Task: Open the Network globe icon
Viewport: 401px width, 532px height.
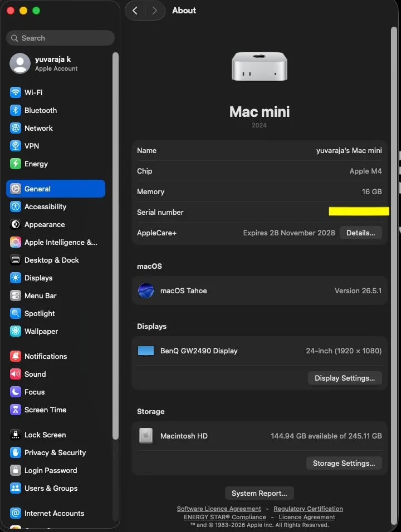Action: click(x=15, y=128)
